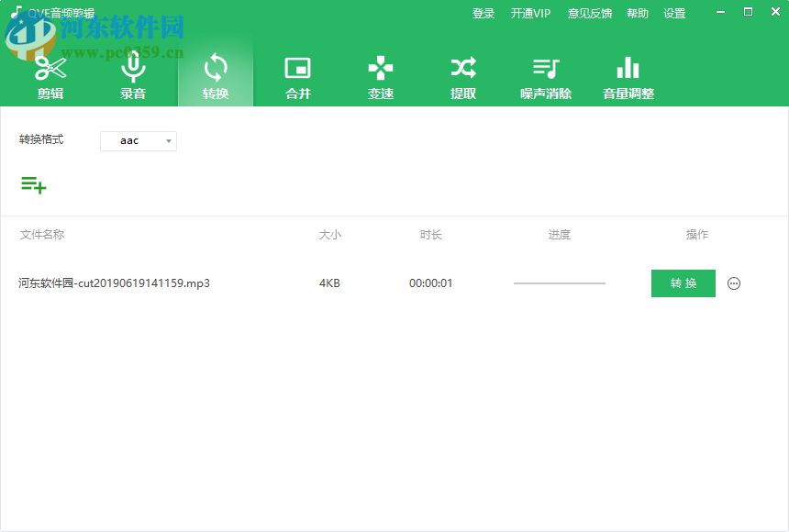Click the 登录 (Login) link
The height and width of the screenshot is (532, 789).
point(483,13)
